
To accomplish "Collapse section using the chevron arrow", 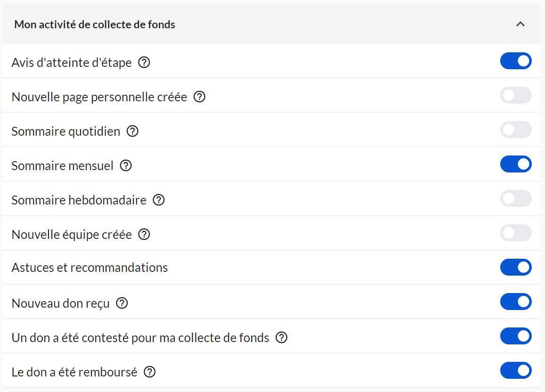I will 520,24.
